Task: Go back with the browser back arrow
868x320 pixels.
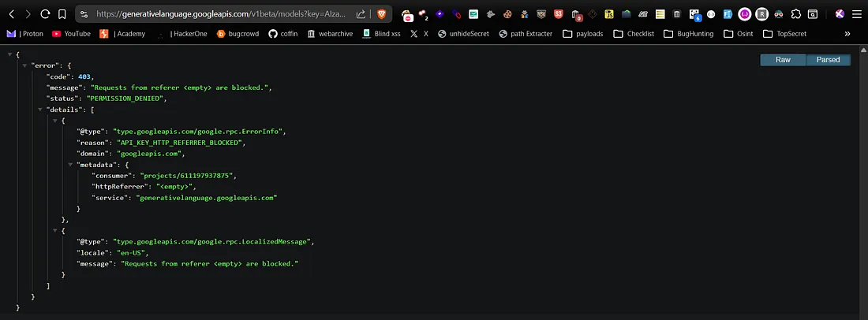Action: (12, 14)
